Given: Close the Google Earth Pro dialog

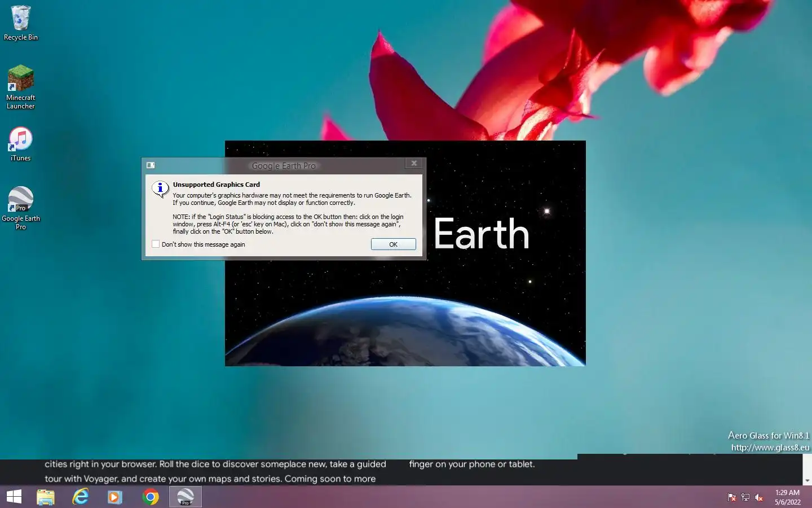Looking at the screenshot, I should click(414, 163).
